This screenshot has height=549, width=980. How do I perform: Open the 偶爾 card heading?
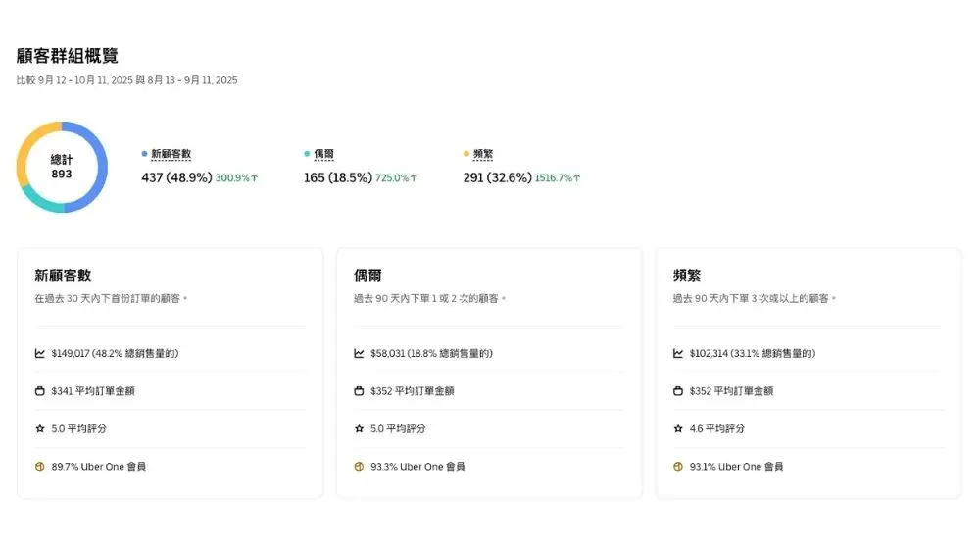pos(367,275)
